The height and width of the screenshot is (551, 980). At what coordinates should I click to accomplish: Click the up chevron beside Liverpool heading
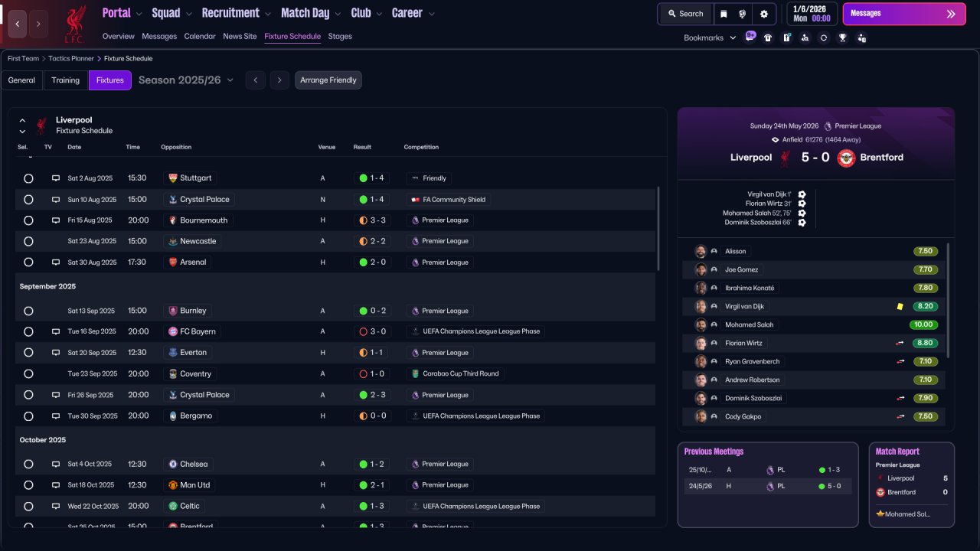22,121
